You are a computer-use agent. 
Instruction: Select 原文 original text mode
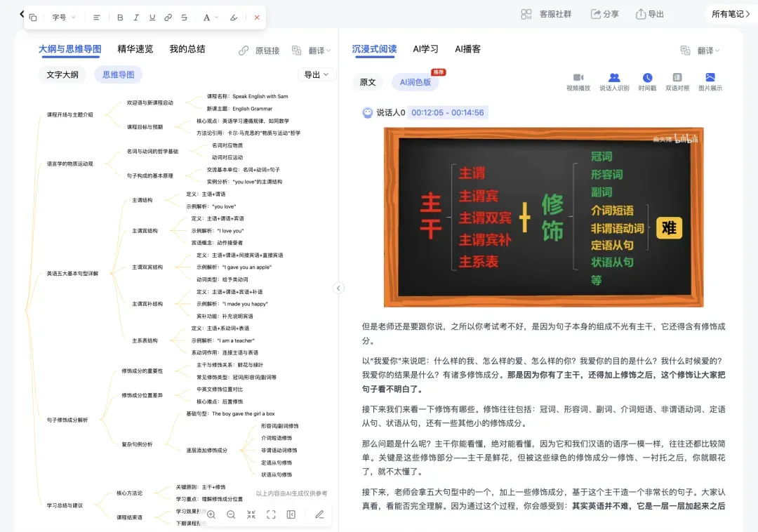click(368, 82)
